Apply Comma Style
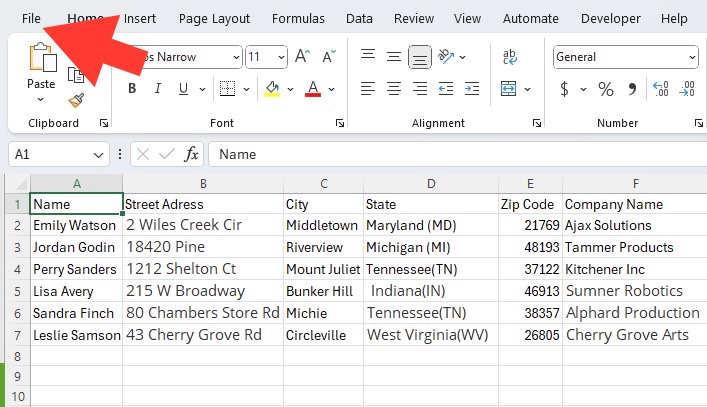This screenshot has width=707, height=407. coord(632,89)
